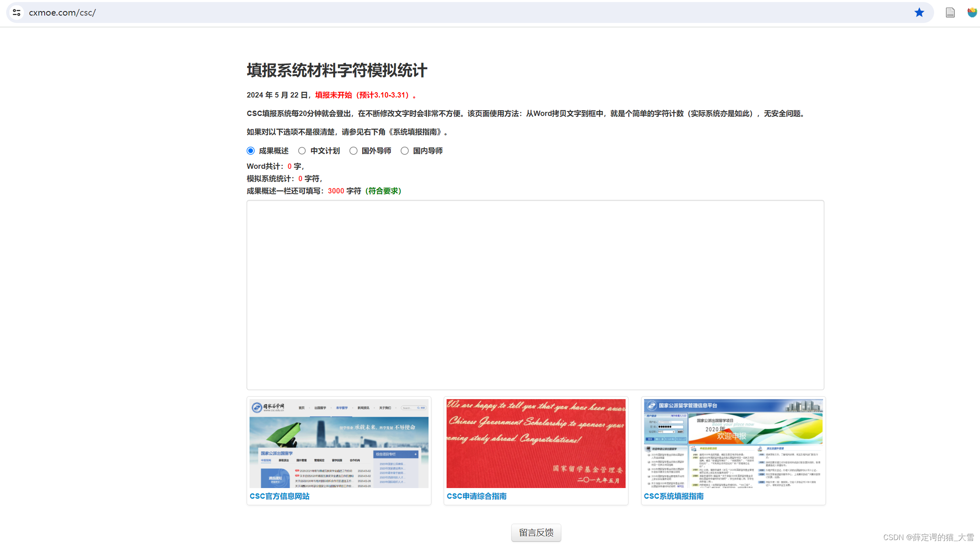980x545 pixels.
Task: Follow the CSC官方信息网站 link
Action: click(279, 496)
